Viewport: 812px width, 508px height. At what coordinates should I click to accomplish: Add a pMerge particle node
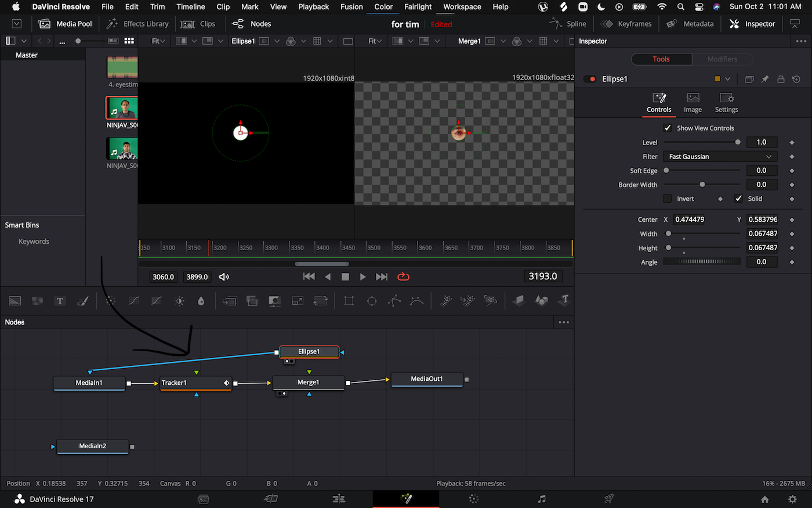tap(467, 301)
